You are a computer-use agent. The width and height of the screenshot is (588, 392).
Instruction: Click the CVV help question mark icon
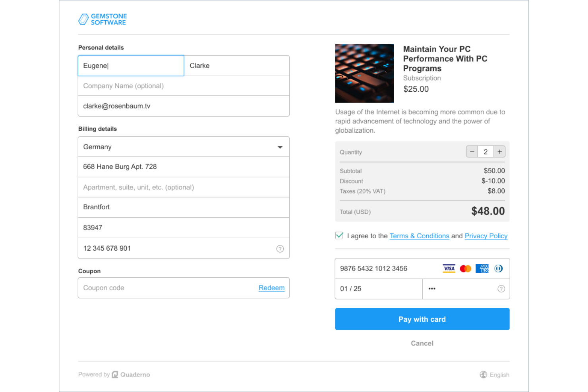(501, 289)
